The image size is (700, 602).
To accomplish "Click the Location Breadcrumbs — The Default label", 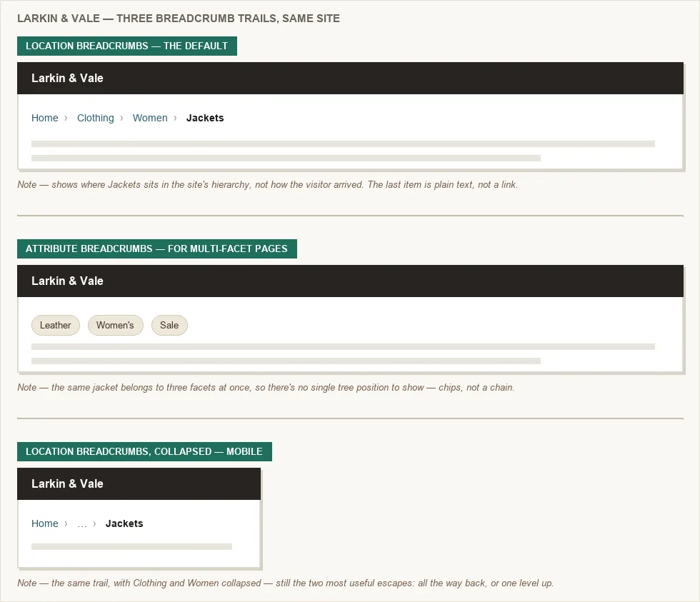I will coord(127,46).
